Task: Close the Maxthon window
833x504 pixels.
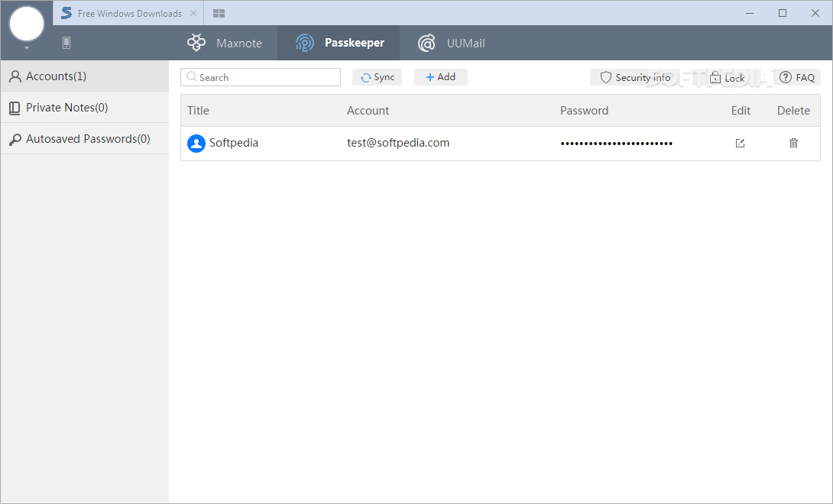Action: point(815,13)
